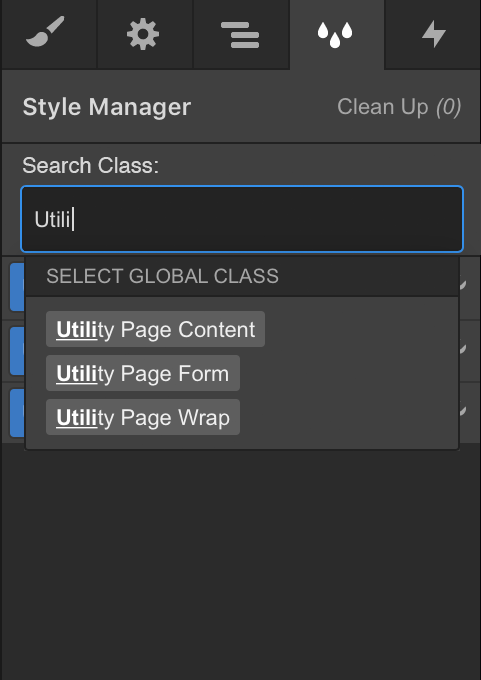Screen dimensions: 481x680
Task: Focus the Search Class input field
Action: point(242,219)
